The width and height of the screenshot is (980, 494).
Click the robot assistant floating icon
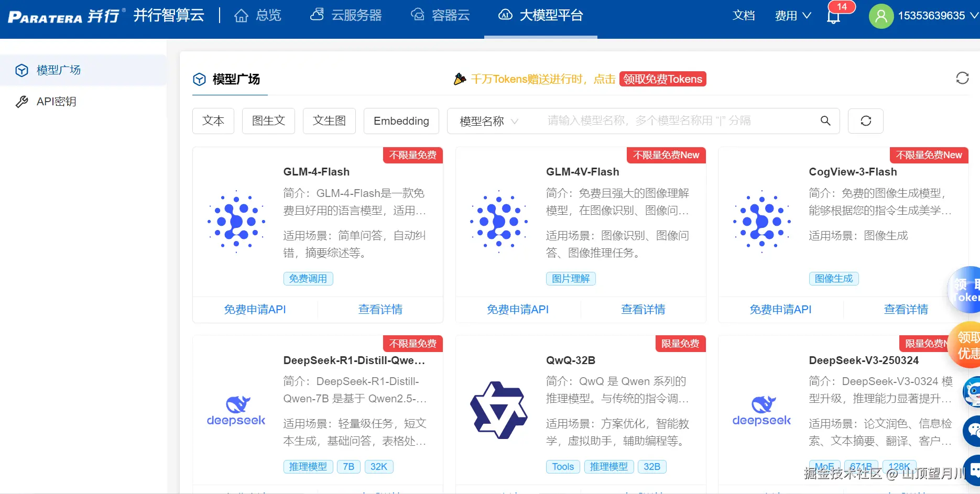point(972,391)
